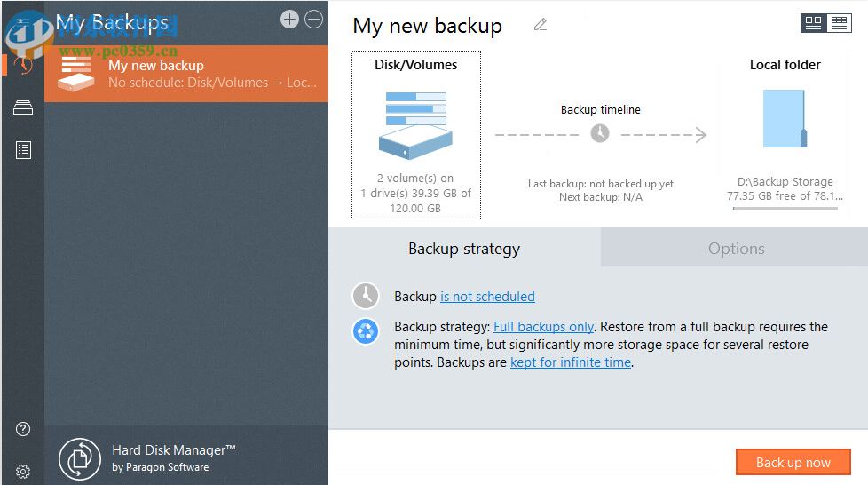Viewport: 868px width, 485px height.
Task: Remove backup using the minus icon
Action: pos(314,20)
